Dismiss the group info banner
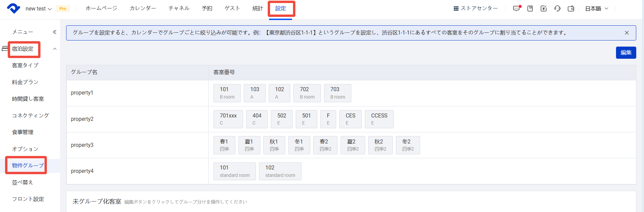The height and width of the screenshot is (212, 644). (x=627, y=33)
